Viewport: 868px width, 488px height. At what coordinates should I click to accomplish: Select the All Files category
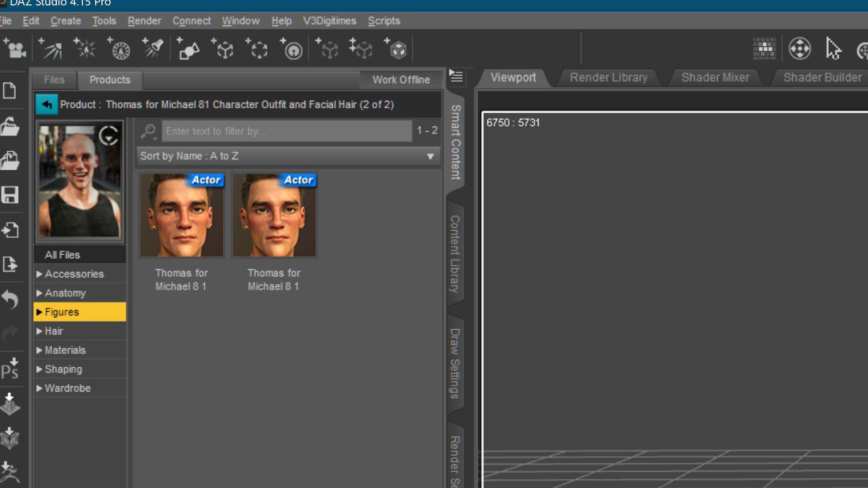[80, 255]
